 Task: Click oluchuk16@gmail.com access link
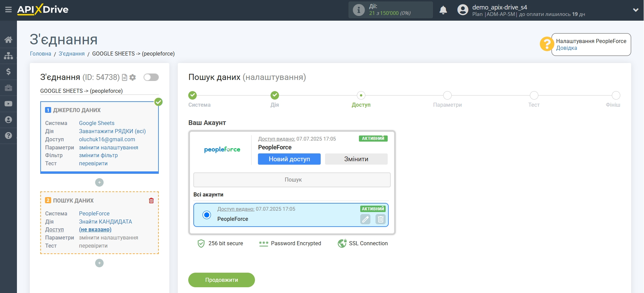pyautogui.click(x=107, y=139)
